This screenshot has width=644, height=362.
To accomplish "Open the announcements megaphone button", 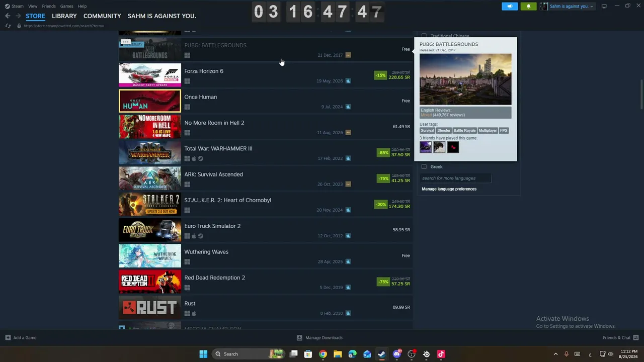I will [x=510, y=6].
